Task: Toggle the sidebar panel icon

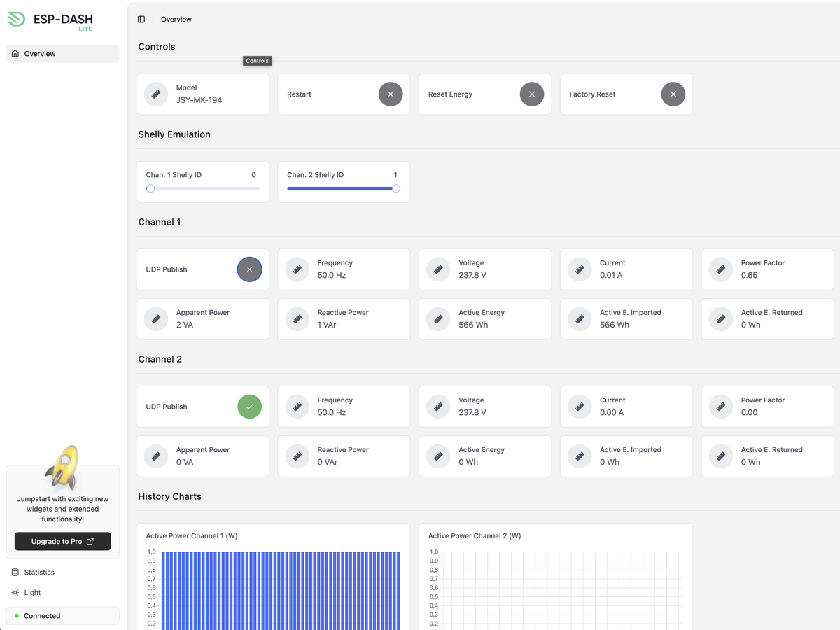Action: [x=141, y=20]
